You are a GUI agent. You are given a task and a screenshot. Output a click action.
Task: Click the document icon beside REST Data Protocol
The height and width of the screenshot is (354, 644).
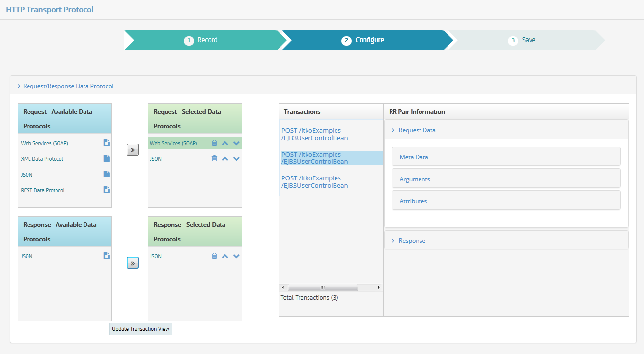click(106, 190)
